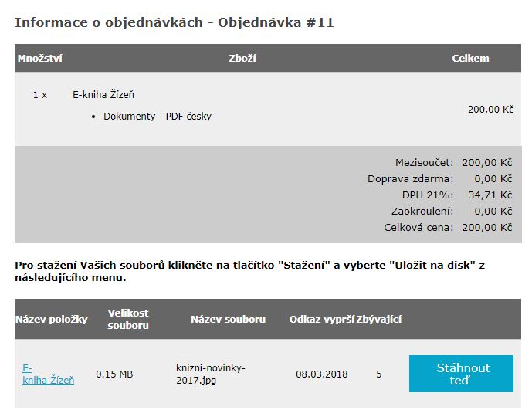Click the Velikost souboru column header

(128, 319)
